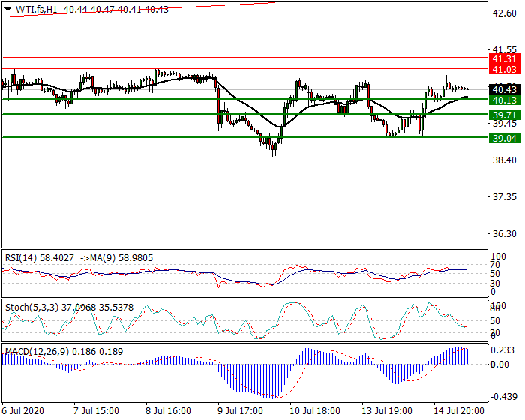Click the 36.30 price scale value
Viewport: 525px width, 420px height.
[504, 233]
